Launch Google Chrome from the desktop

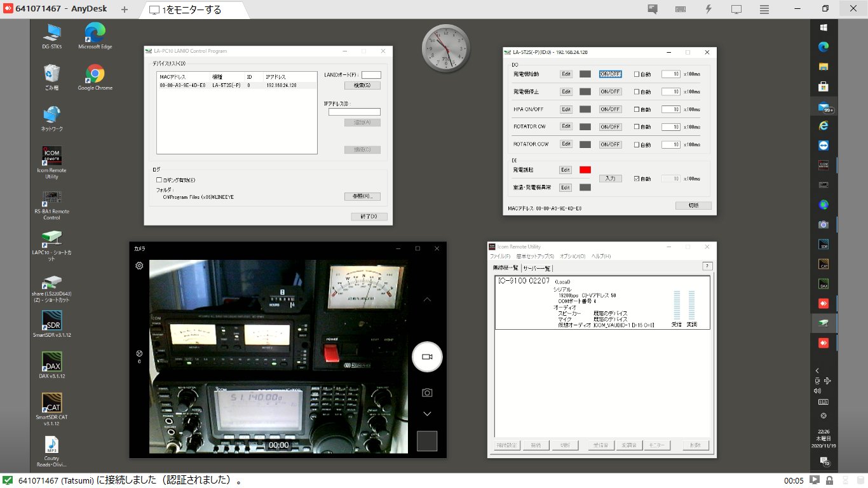tap(95, 74)
